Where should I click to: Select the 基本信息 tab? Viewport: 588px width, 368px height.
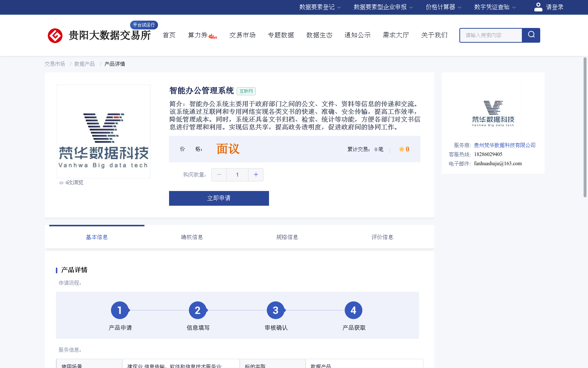click(x=97, y=237)
